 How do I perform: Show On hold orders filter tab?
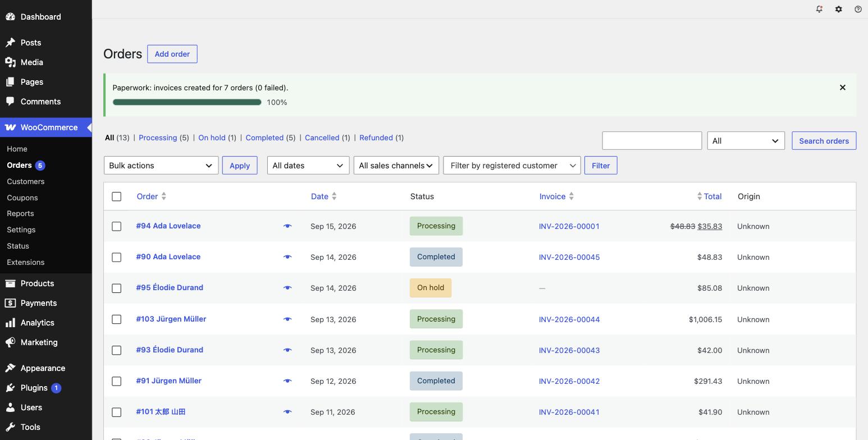(x=212, y=137)
